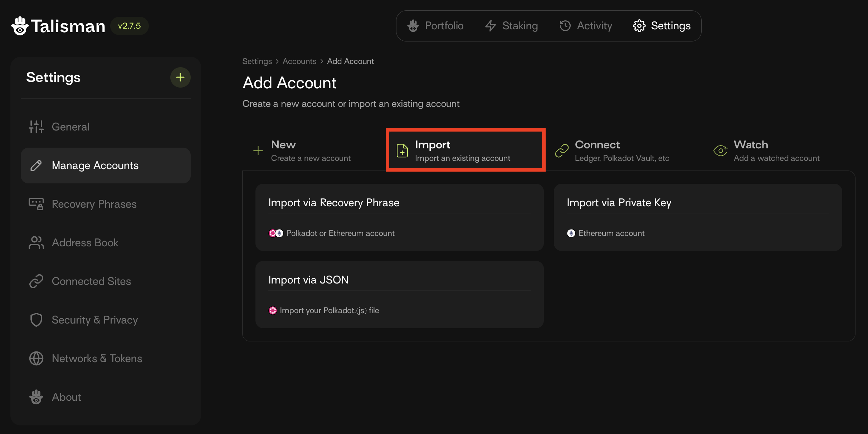Click the Connected Sites link icon
868x434 pixels.
(x=36, y=281)
